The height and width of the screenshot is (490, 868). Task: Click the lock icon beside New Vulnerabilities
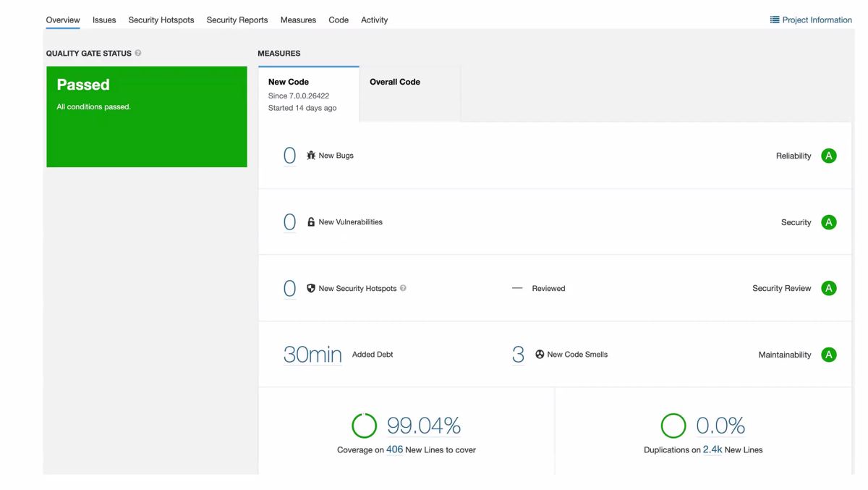point(311,222)
